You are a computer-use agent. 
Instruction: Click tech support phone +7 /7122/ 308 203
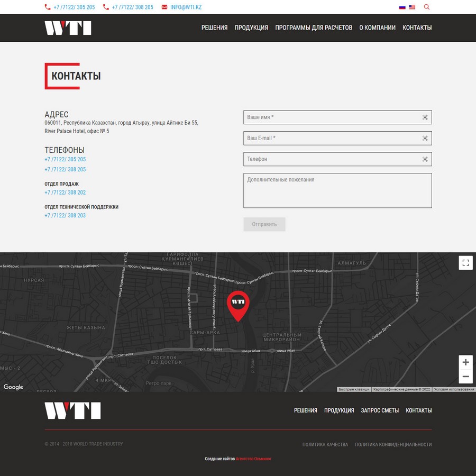[65, 216]
